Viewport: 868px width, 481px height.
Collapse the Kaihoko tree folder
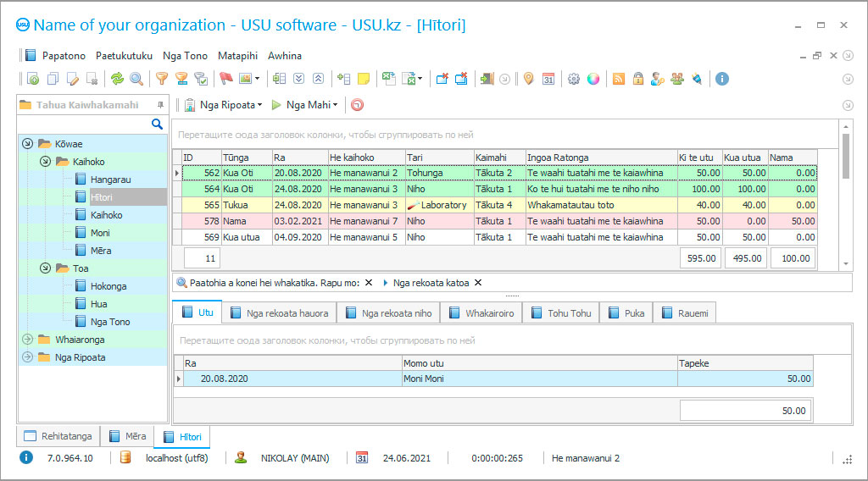pyautogui.click(x=44, y=162)
